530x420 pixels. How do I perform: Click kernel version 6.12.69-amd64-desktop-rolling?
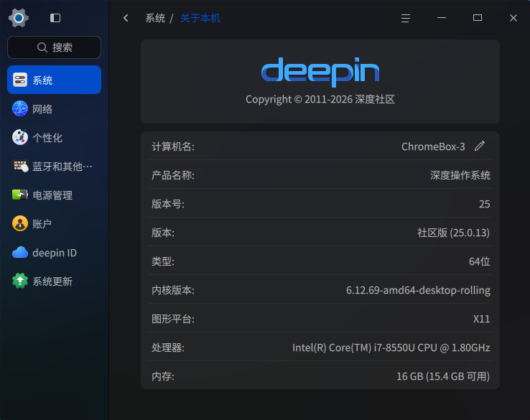click(418, 290)
